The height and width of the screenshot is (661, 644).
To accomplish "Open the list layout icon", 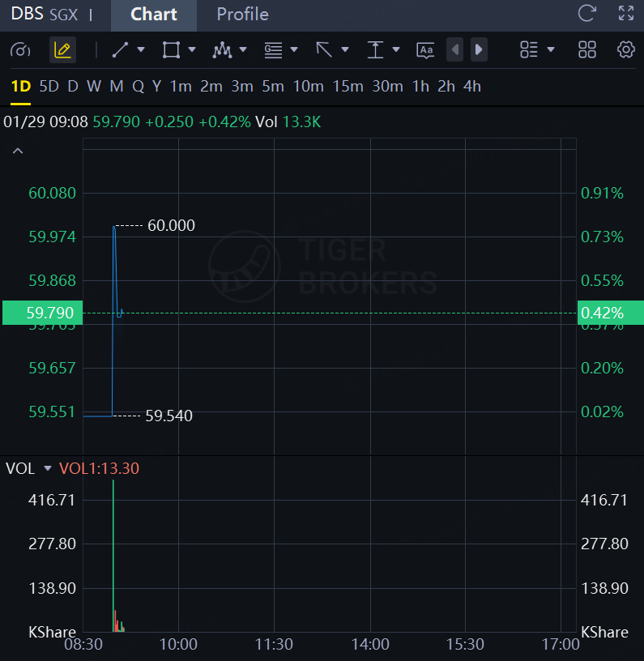I will pos(529,49).
